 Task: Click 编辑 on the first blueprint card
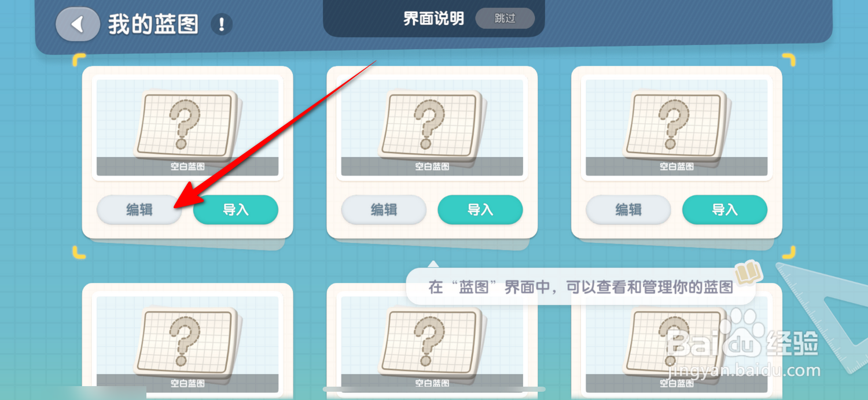(x=139, y=210)
